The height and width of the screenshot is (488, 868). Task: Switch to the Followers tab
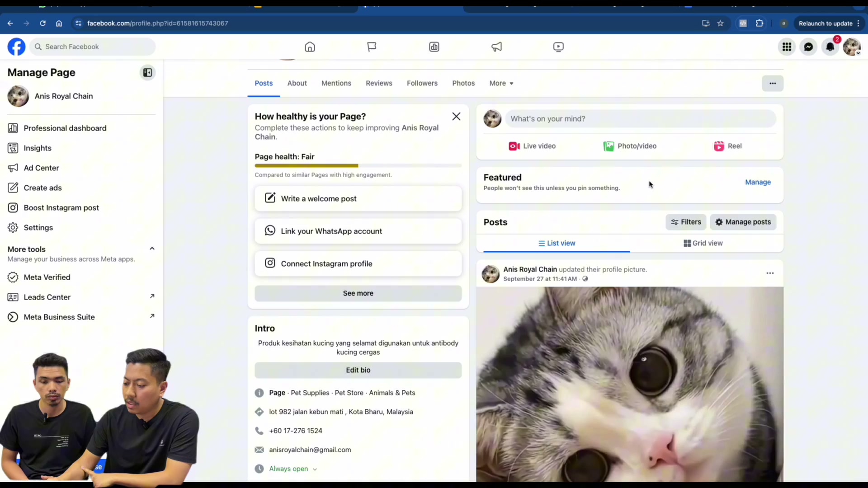[x=422, y=83]
